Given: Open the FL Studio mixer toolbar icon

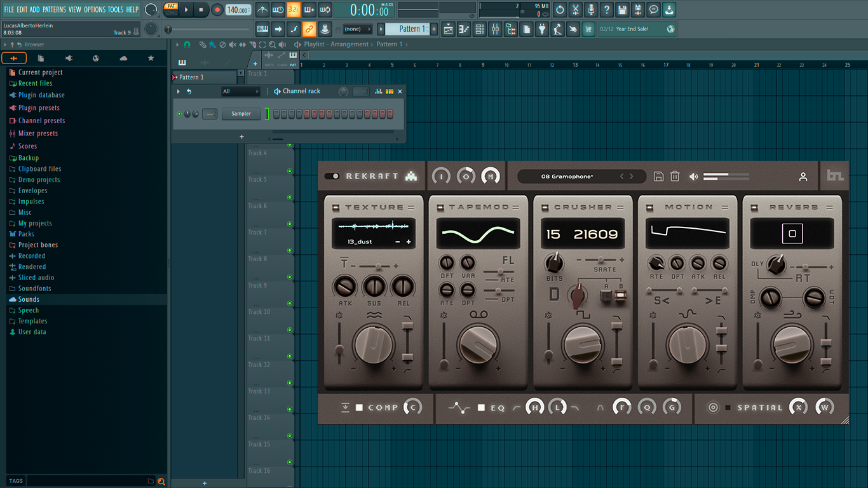Looking at the screenshot, I should click(x=495, y=29).
